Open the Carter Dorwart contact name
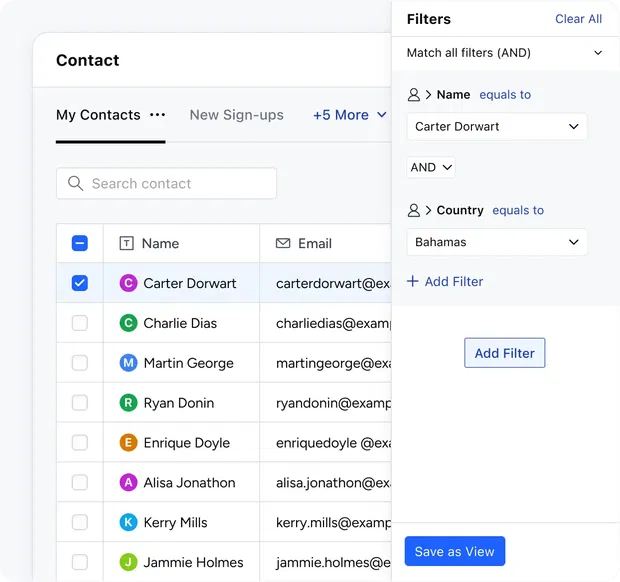Viewport: 620px width, 582px height. [190, 283]
